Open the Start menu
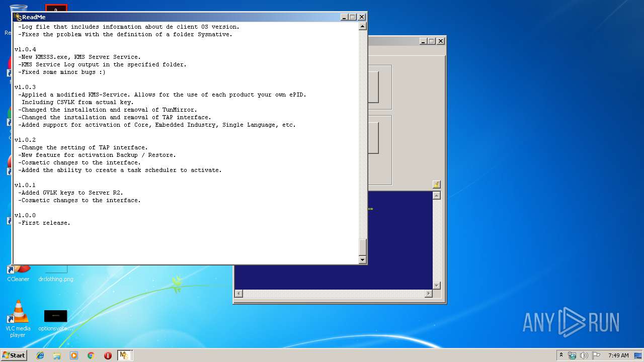Viewport: 644px width, 362px height. click(14, 355)
